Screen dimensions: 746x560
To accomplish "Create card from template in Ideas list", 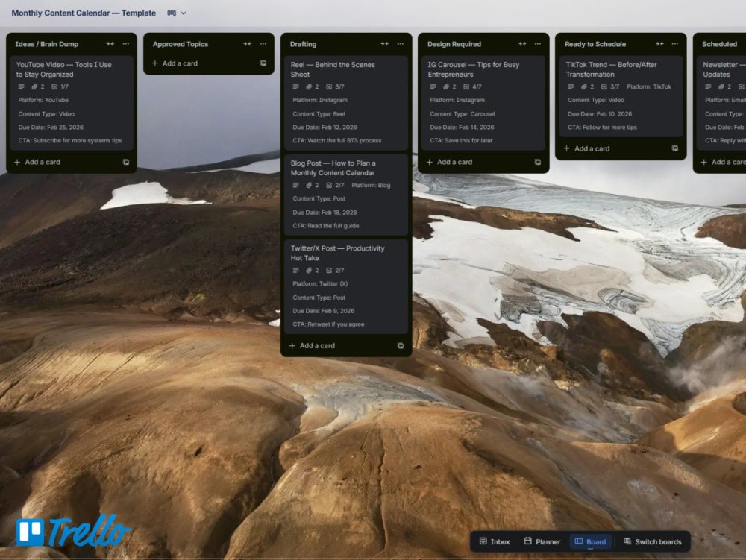I will 126,162.
